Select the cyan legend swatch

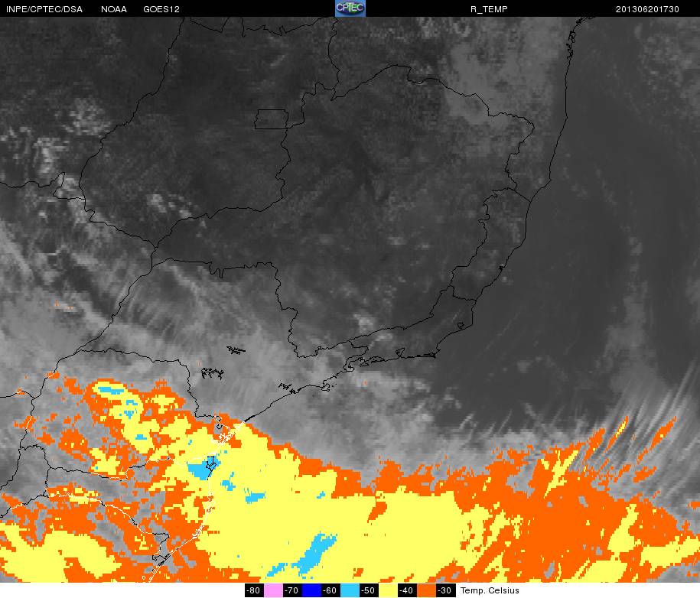350,590
